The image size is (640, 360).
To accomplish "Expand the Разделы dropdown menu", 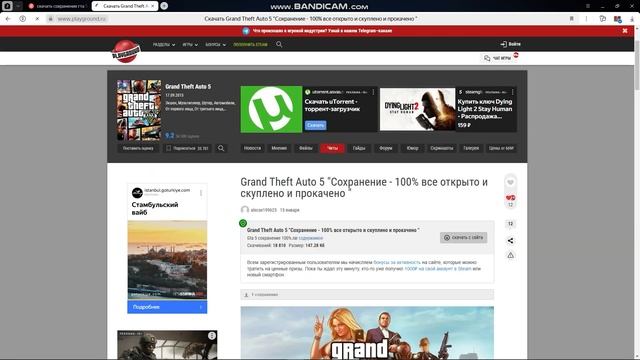I will (x=164, y=44).
